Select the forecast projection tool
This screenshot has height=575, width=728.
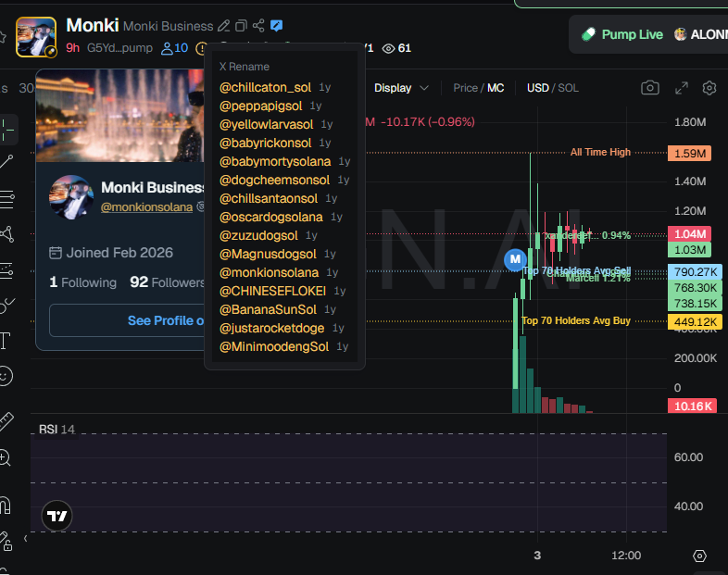6,270
